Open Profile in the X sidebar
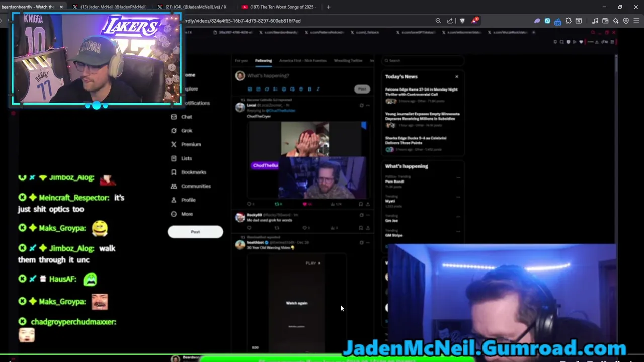The width and height of the screenshot is (644, 362). coord(183,200)
